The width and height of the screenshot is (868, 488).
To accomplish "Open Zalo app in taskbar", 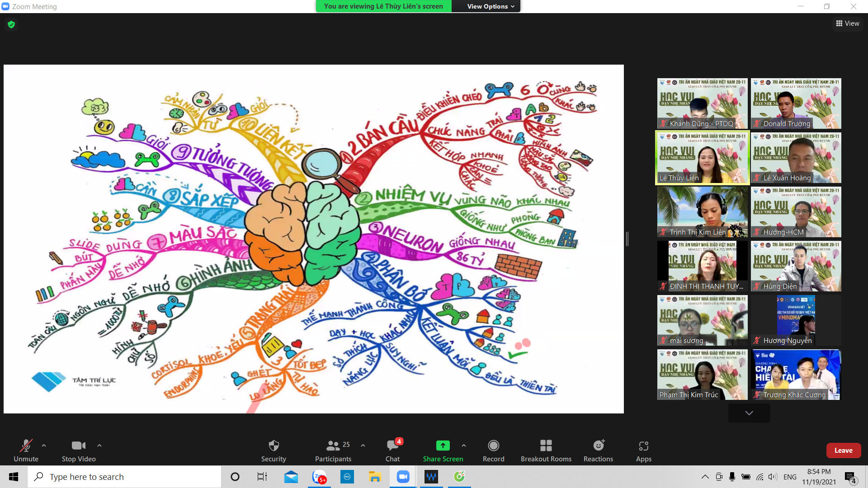I will 319,477.
